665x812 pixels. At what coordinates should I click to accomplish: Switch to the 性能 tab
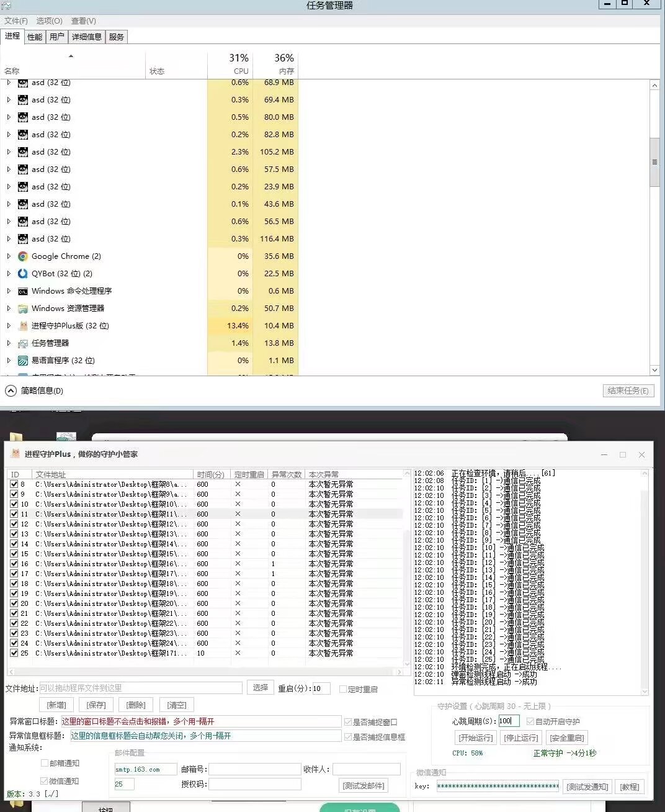[35, 37]
